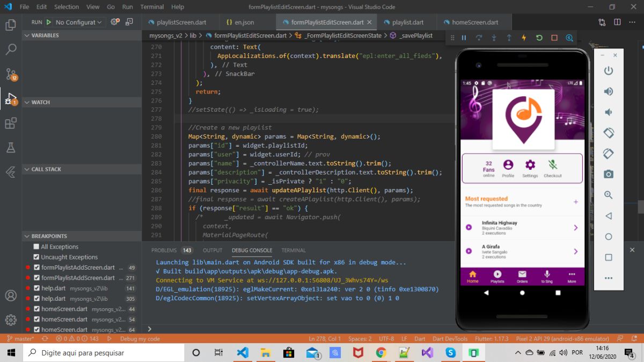The height and width of the screenshot is (362, 644).
Task: Trigger Flutter hot reload lightning icon
Action: pyautogui.click(x=524, y=38)
